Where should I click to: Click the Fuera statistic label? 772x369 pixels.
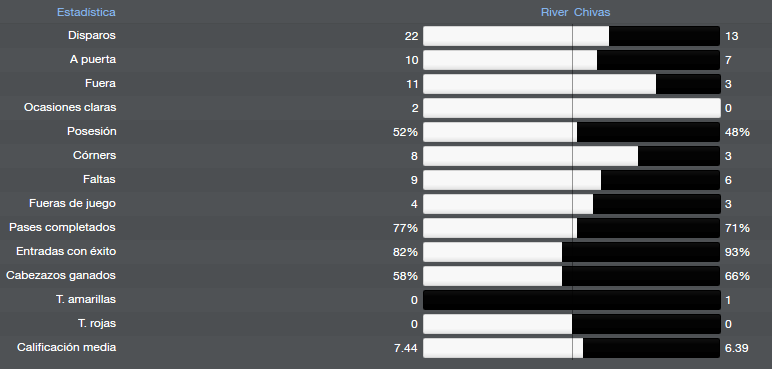[x=100, y=83]
